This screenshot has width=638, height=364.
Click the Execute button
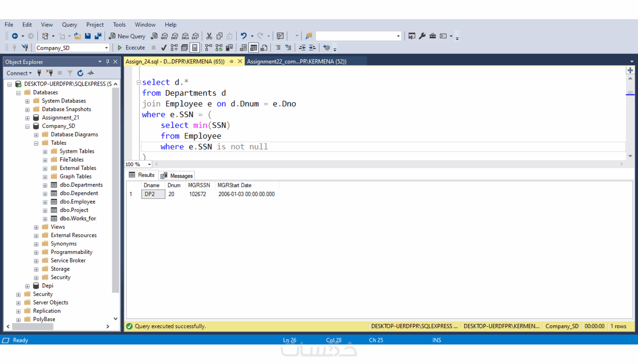point(131,48)
